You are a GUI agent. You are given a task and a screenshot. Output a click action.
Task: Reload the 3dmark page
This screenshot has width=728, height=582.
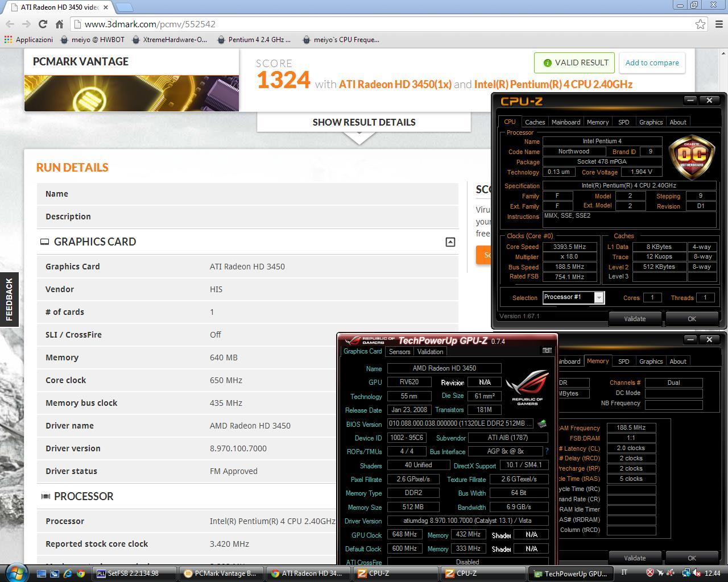coord(43,24)
